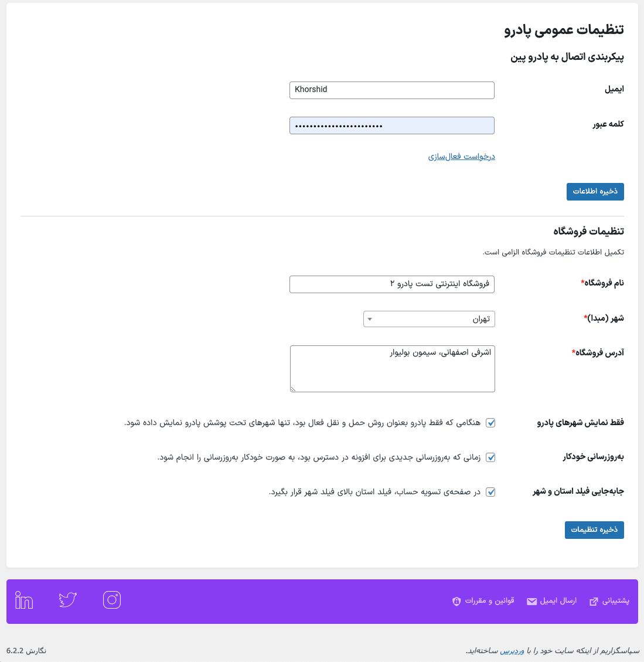Click the ذخیره تنظیمات button
This screenshot has width=644, height=662.
point(594,530)
